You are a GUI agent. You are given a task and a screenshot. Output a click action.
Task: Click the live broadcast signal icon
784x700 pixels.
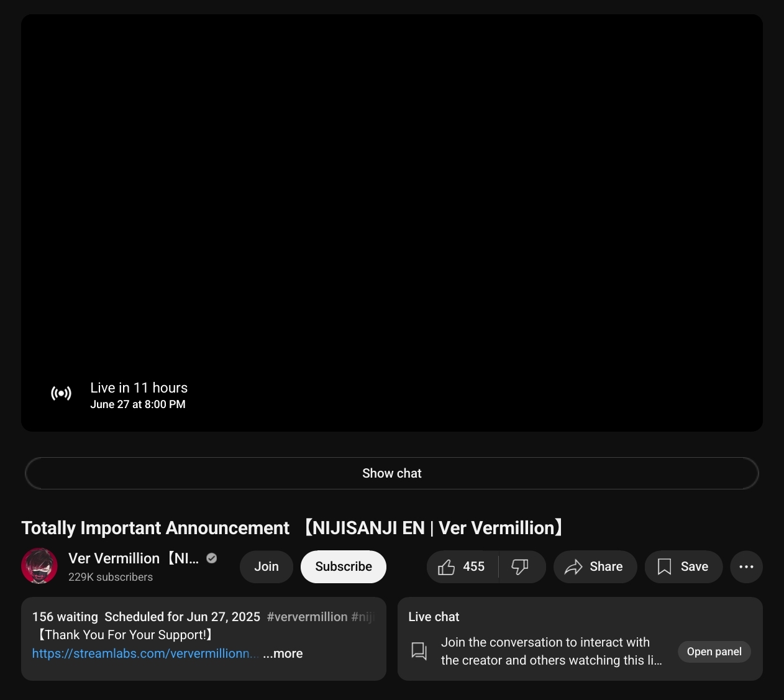pyautogui.click(x=61, y=393)
